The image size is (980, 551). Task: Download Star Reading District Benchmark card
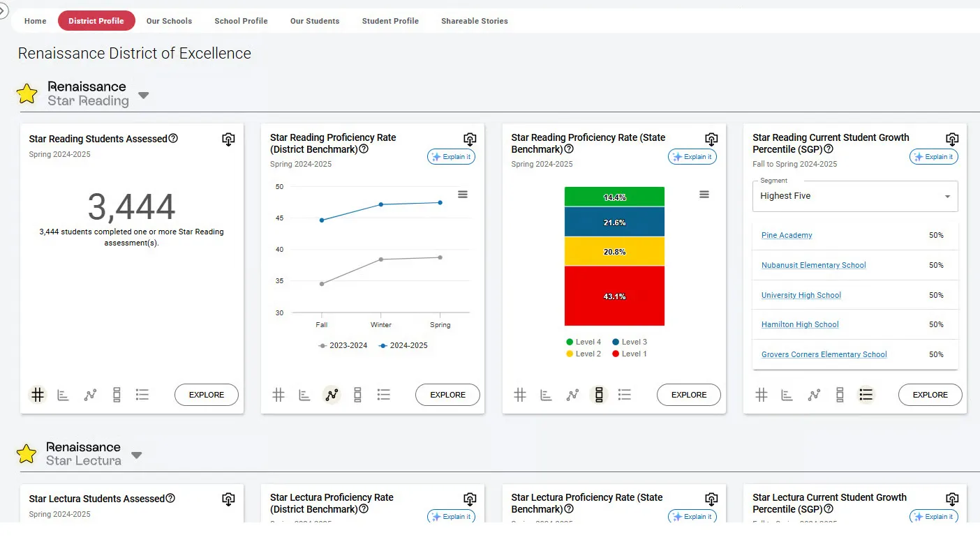[470, 139]
